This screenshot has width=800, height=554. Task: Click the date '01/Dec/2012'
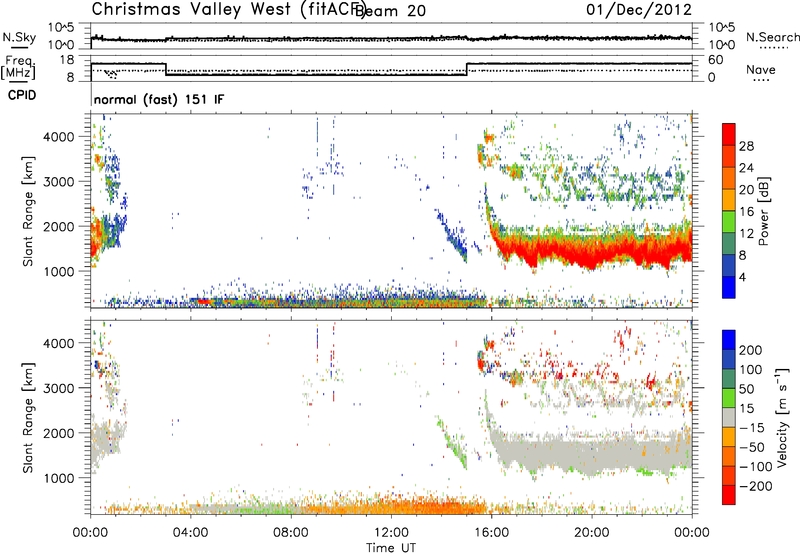[x=639, y=10]
